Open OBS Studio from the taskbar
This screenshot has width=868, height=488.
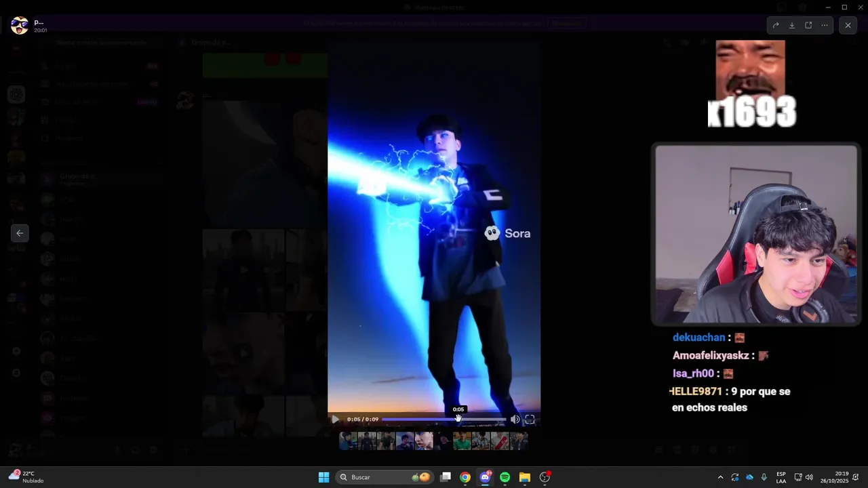pyautogui.click(x=545, y=477)
